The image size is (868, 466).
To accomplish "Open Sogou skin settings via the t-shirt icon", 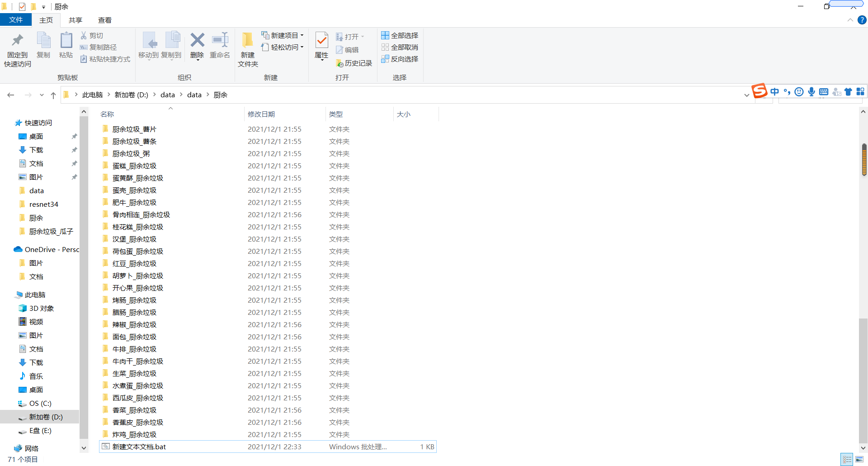I will [848, 91].
